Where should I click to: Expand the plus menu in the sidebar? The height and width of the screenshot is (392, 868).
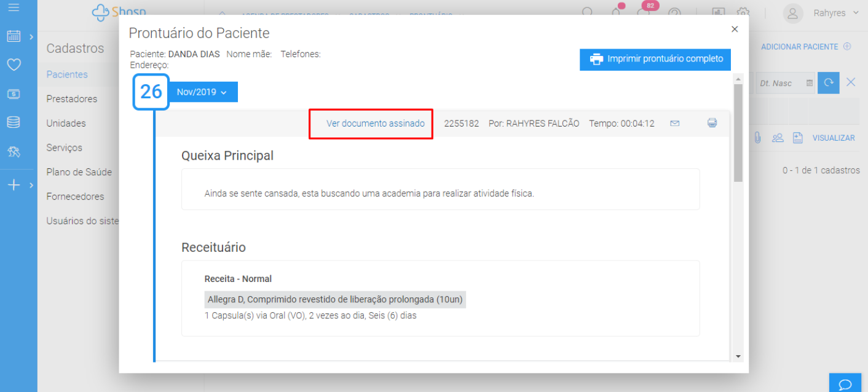(x=15, y=185)
